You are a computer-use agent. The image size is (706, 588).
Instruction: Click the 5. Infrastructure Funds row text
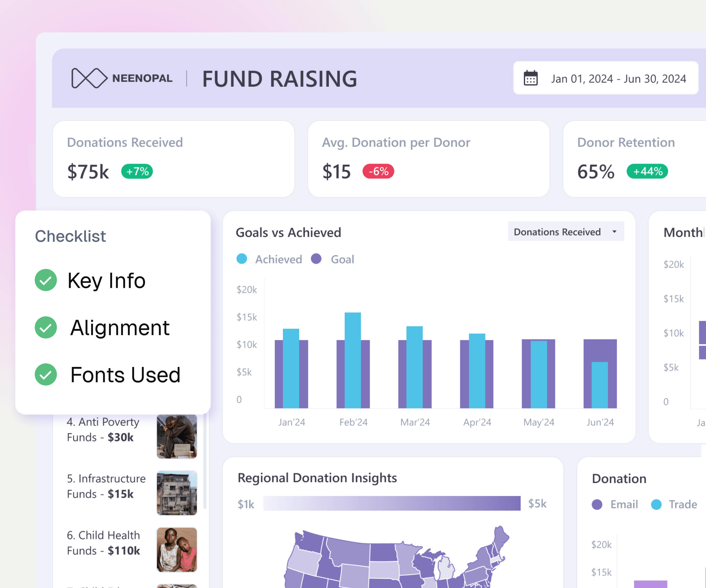[106, 487]
